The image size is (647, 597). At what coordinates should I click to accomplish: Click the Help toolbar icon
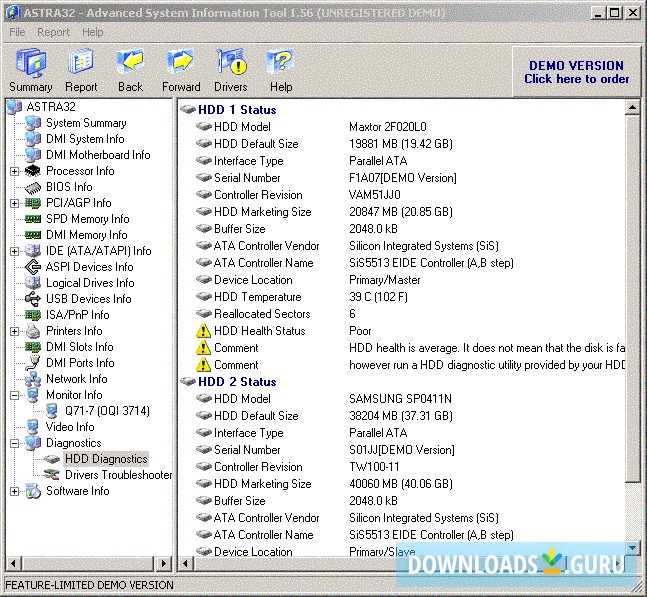[x=281, y=69]
